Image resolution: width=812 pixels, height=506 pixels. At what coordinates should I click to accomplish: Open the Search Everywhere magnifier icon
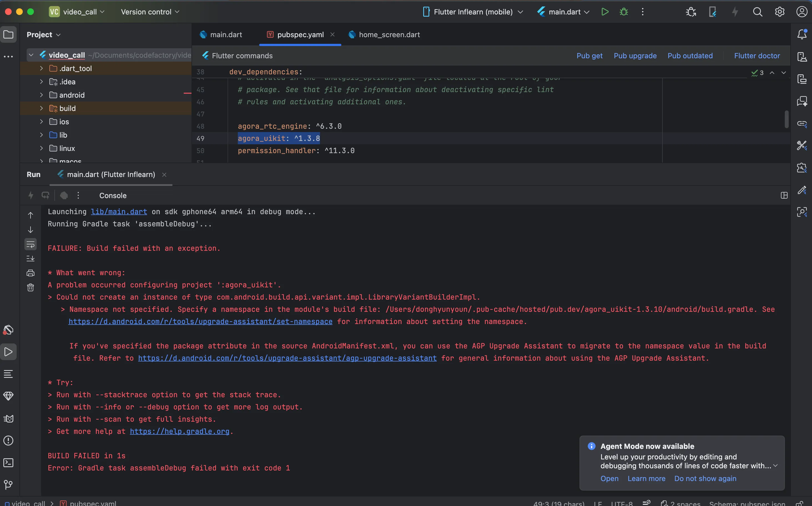point(757,12)
